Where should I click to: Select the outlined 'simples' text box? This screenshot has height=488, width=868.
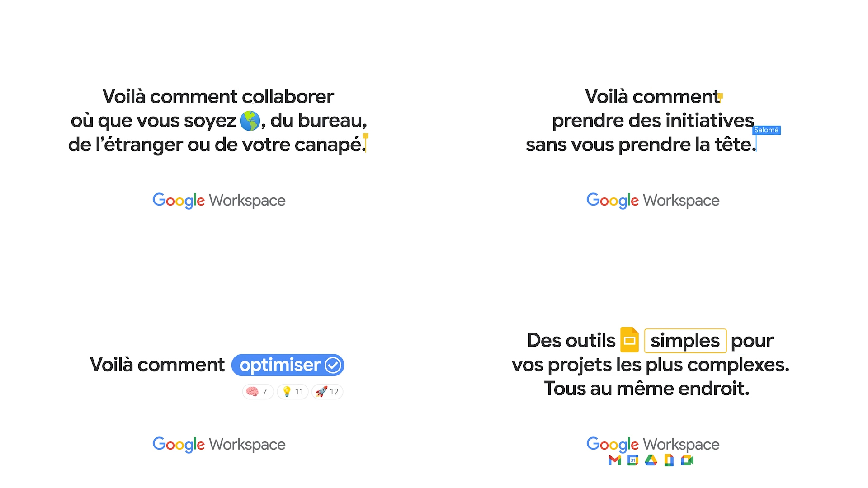(685, 341)
